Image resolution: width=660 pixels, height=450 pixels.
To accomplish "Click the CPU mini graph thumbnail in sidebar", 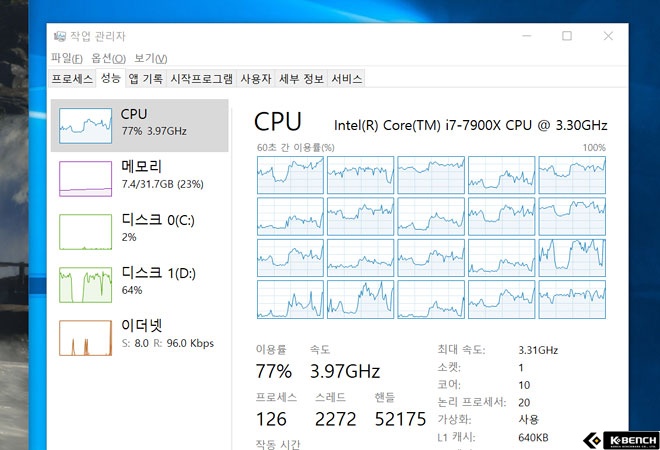I will coord(85,125).
